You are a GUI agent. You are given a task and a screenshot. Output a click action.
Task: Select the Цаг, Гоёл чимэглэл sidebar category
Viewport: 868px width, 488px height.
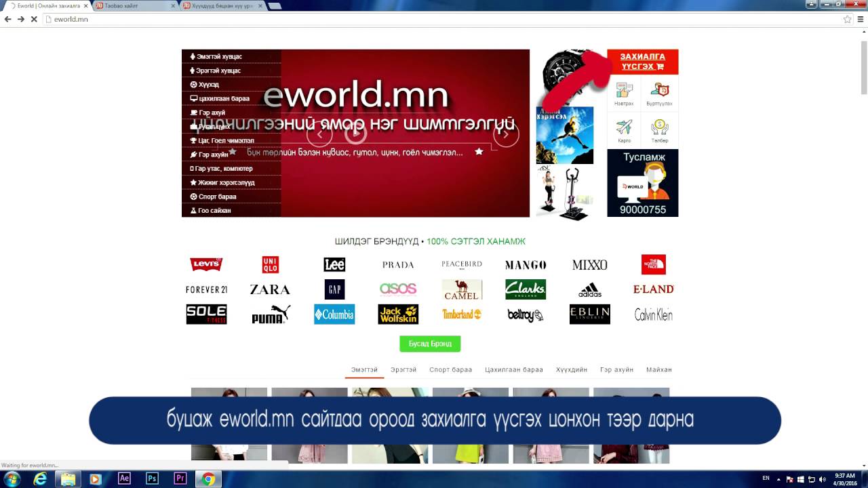pos(231,140)
